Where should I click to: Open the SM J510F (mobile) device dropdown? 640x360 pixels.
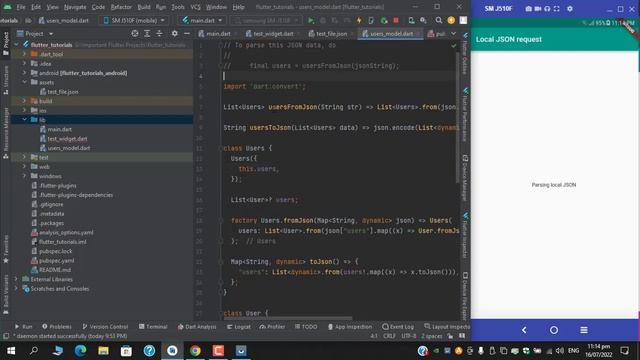coord(134,20)
